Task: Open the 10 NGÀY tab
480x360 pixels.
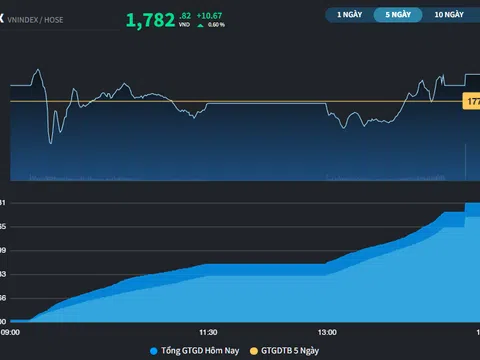Action: pos(449,15)
